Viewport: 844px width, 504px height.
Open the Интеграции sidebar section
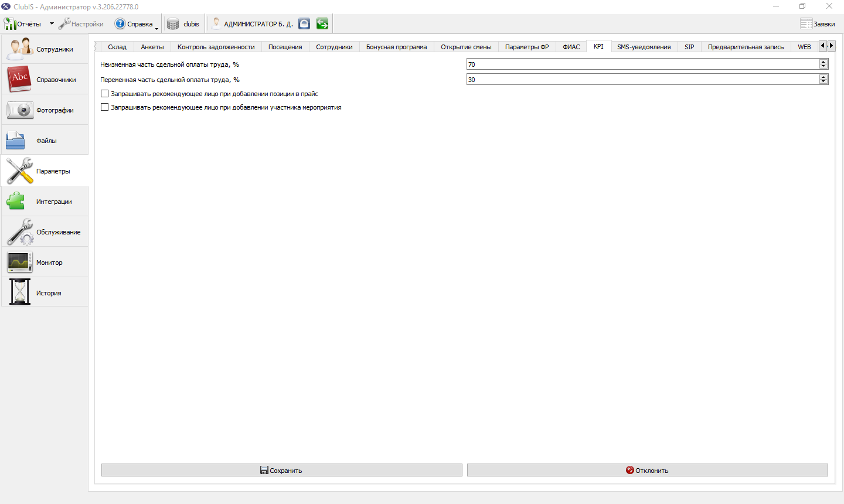point(45,202)
